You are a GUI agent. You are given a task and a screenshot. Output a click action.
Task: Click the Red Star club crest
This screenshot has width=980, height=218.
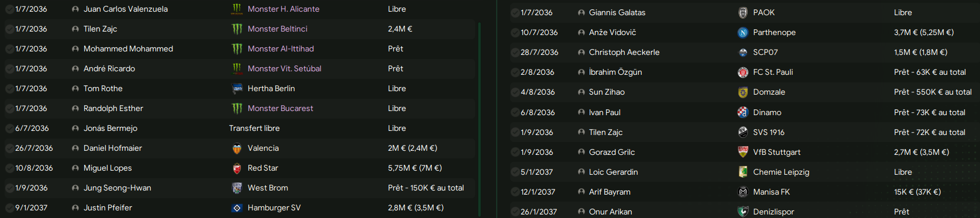(237, 168)
